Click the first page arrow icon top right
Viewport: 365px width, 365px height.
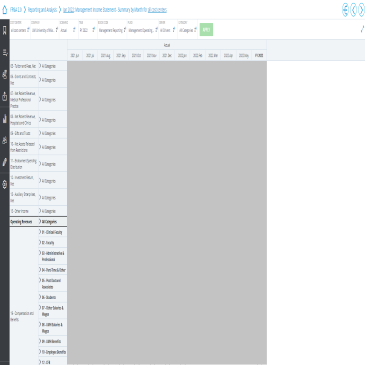click(x=345, y=10)
